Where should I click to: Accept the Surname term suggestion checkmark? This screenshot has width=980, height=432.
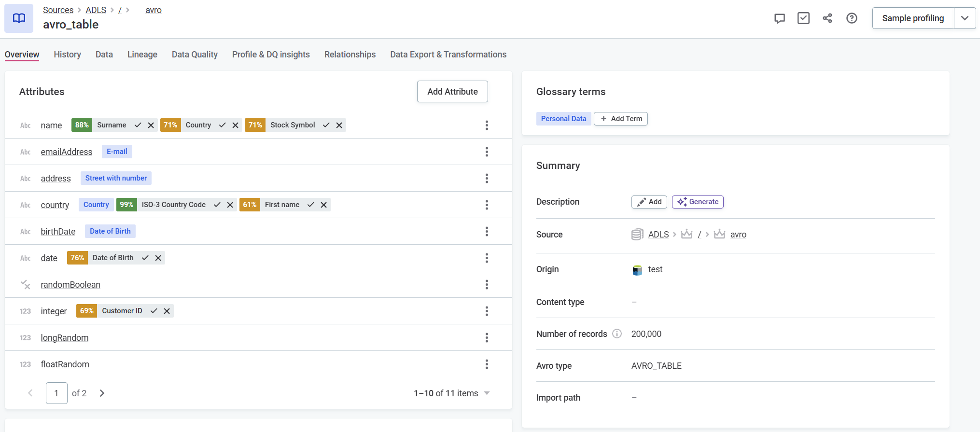(x=138, y=125)
